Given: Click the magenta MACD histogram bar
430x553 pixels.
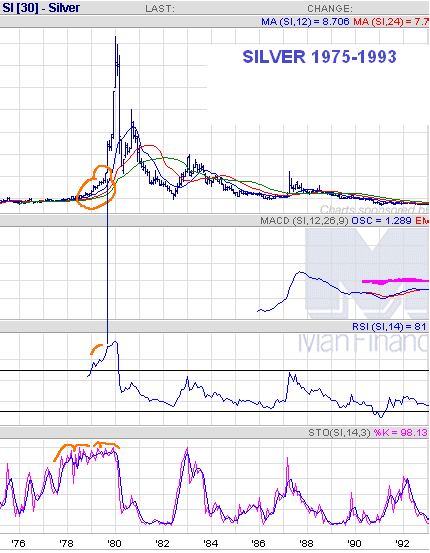Looking at the screenshot, I should 395,281.
